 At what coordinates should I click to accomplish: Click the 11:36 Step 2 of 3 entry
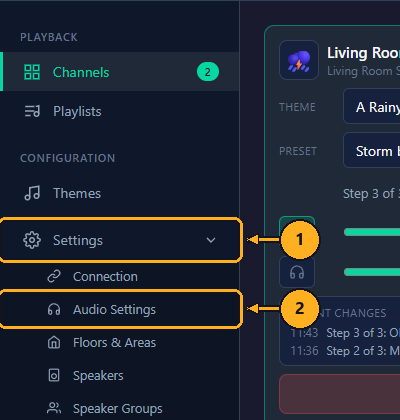pyautogui.click(x=345, y=351)
